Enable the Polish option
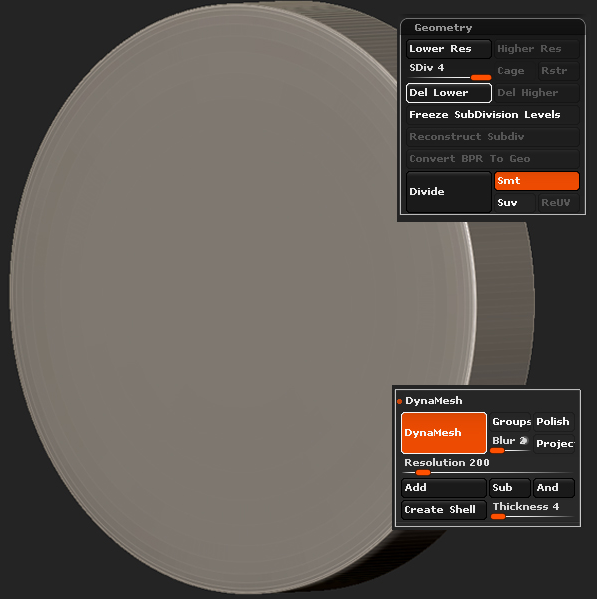This screenshot has width=597, height=599. coord(553,422)
